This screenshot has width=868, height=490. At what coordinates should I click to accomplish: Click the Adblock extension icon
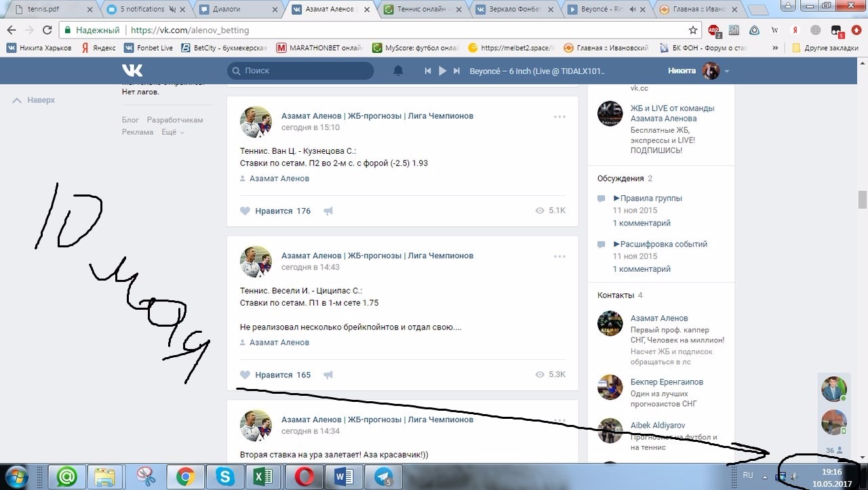pos(714,30)
